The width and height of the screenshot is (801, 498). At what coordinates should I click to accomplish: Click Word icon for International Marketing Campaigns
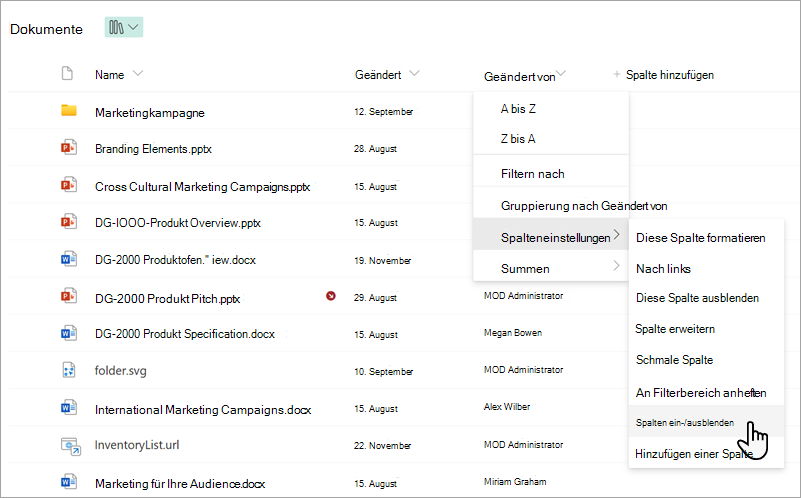68,408
